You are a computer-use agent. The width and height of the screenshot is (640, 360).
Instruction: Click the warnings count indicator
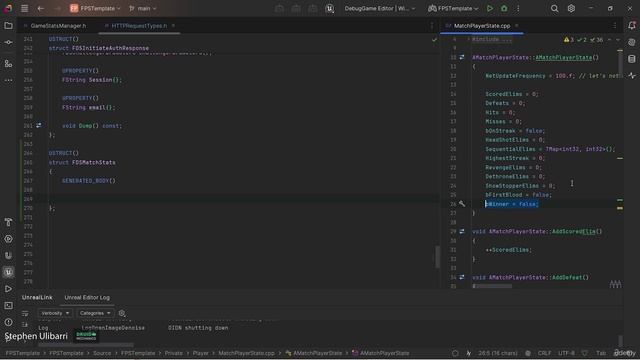(569, 40)
